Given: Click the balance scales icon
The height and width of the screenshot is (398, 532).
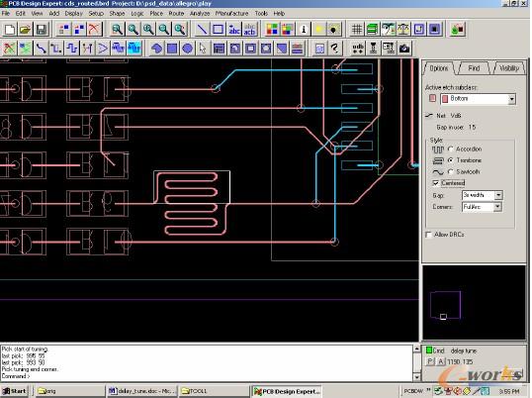Looking at the screenshot, I should point(403,30).
